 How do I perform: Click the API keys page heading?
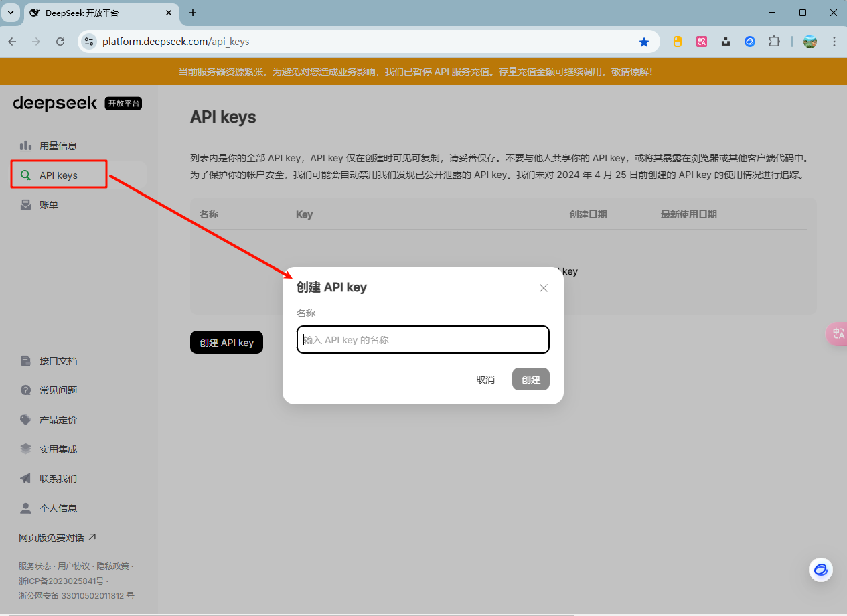(x=223, y=117)
